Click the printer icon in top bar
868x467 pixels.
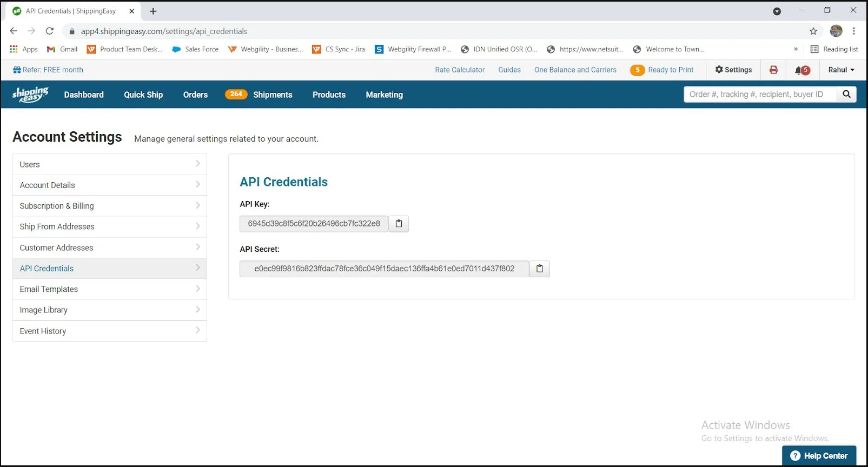coord(773,70)
